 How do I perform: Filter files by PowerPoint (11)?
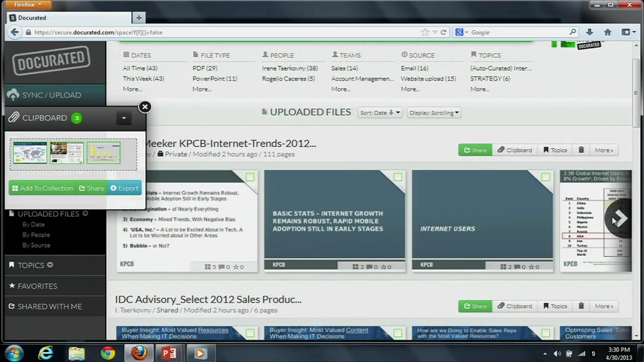coord(215,78)
